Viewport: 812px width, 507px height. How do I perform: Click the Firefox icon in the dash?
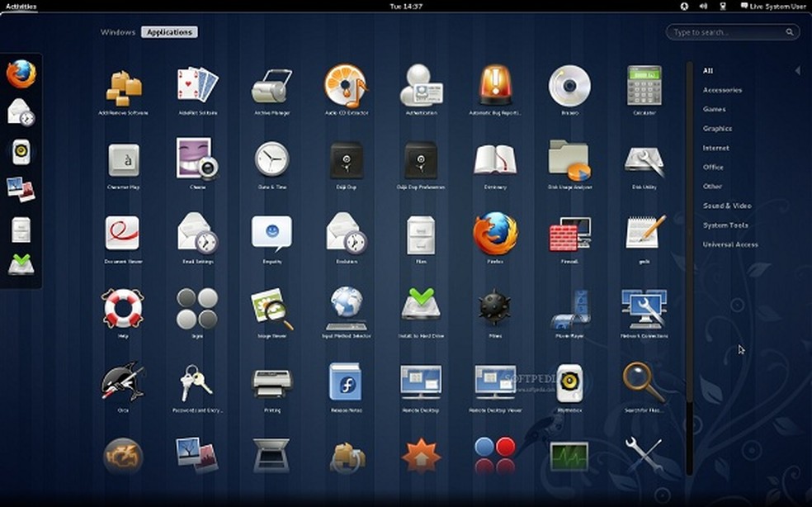[21, 73]
